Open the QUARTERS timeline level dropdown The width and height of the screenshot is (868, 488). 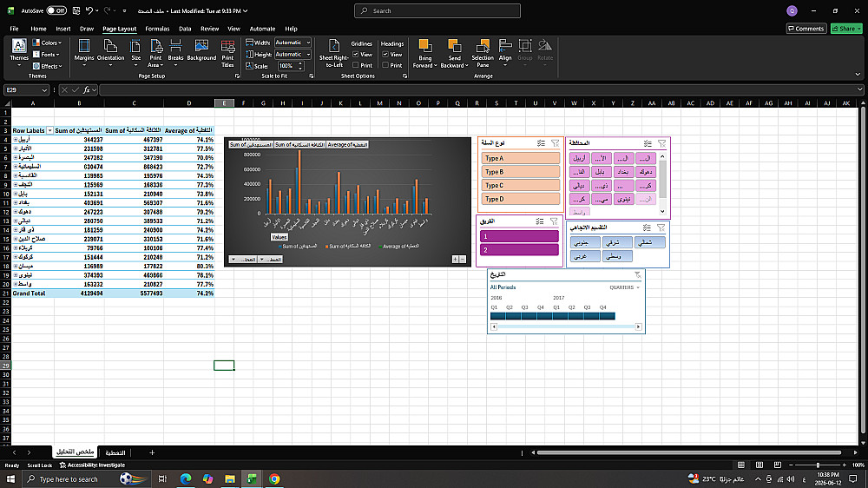[x=624, y=287]
